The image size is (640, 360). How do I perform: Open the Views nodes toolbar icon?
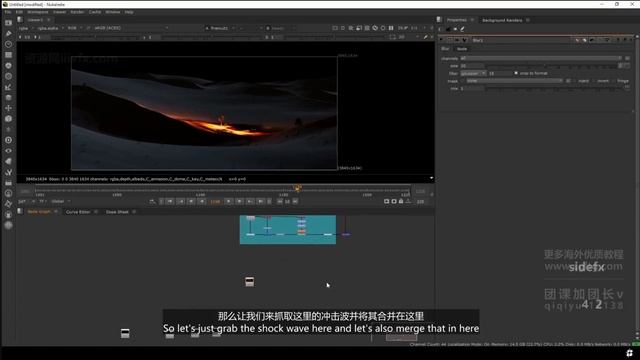tap(8, 151)
